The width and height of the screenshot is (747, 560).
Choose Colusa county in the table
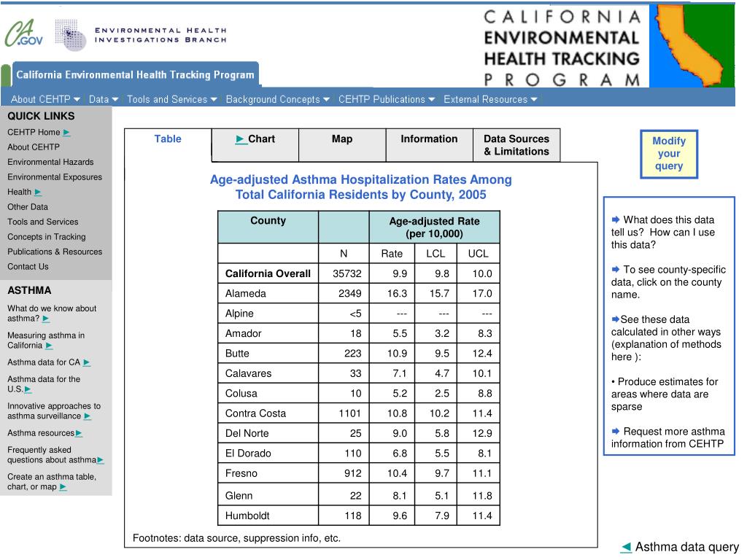click(241, 394)
